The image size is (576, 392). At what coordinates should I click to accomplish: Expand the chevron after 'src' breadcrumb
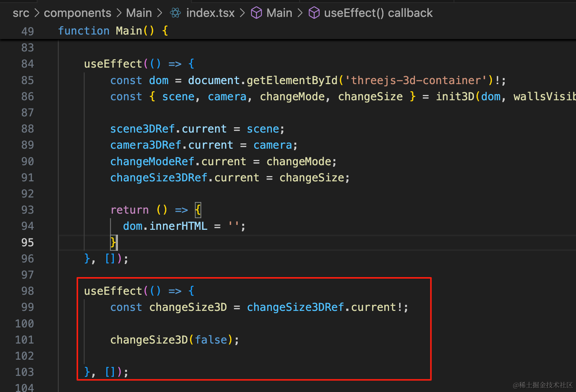point(37,13)
